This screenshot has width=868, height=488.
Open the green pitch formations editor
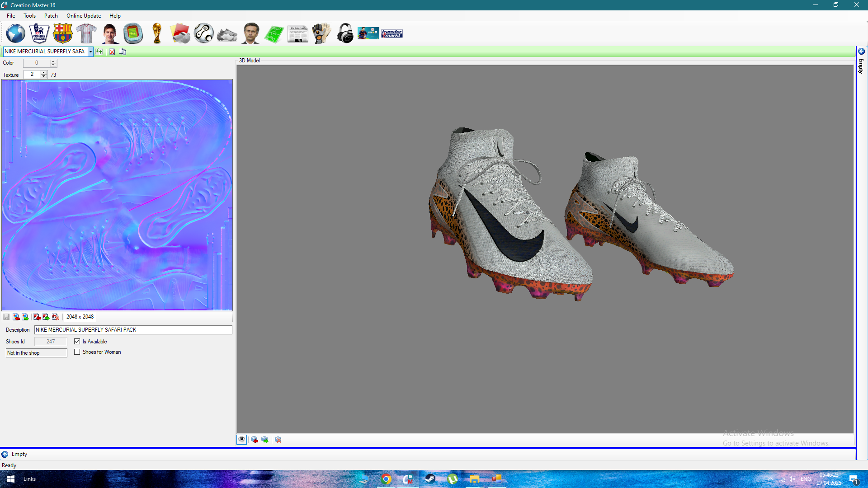(x=274, y=34)
